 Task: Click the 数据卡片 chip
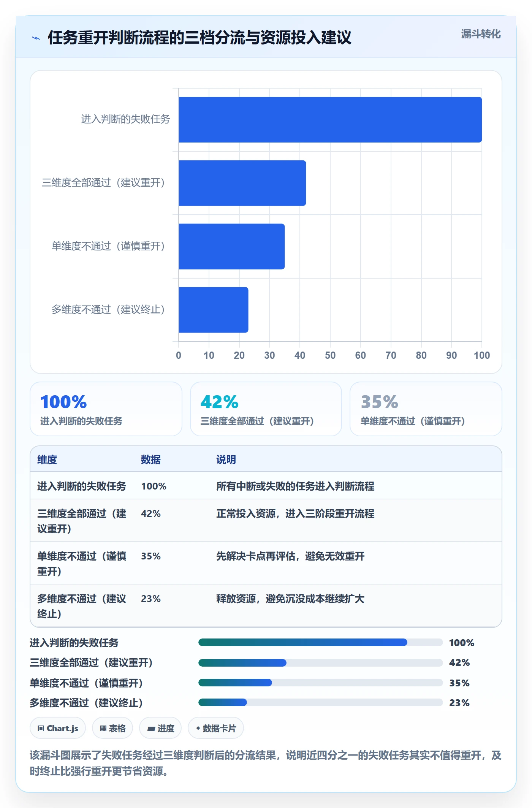[x=215, y=728]
